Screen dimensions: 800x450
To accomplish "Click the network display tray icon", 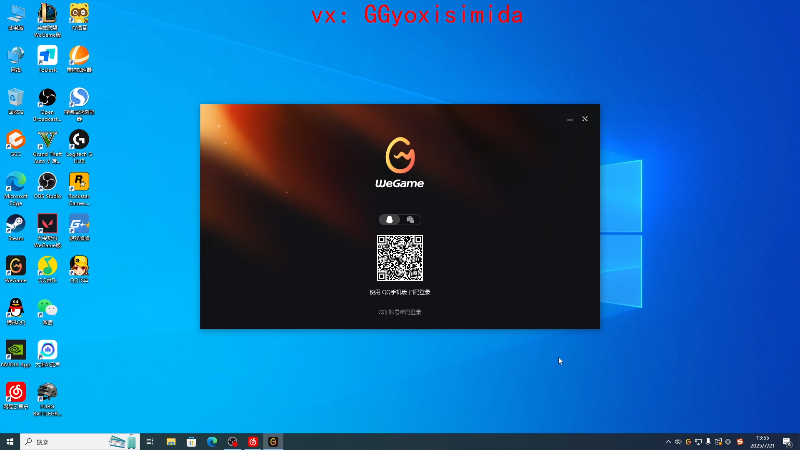I will click(698, 442).
